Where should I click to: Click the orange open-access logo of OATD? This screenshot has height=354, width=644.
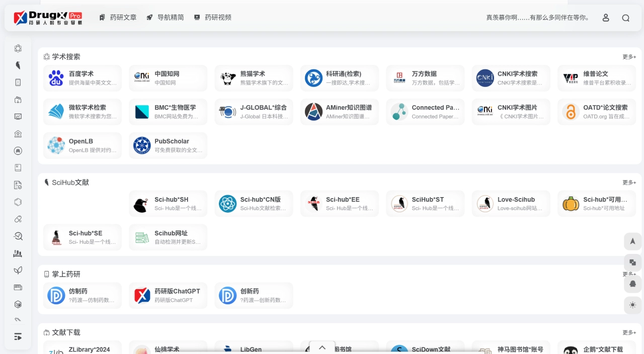pos(571,112)
